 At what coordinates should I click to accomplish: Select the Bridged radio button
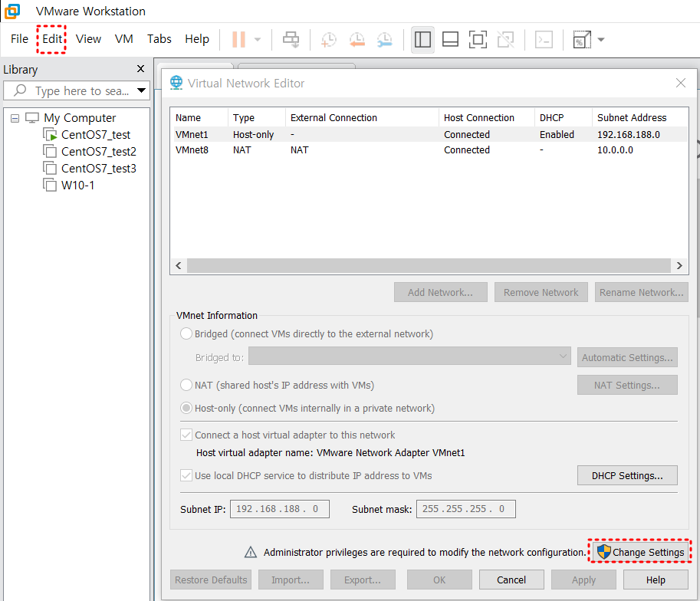click(186, 333)
